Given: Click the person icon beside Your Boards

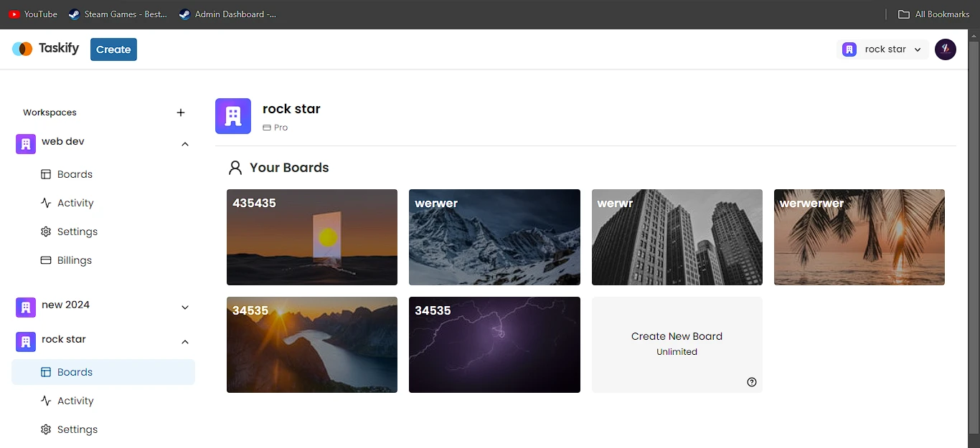Looking at the screenshot, I should [235, 168].
